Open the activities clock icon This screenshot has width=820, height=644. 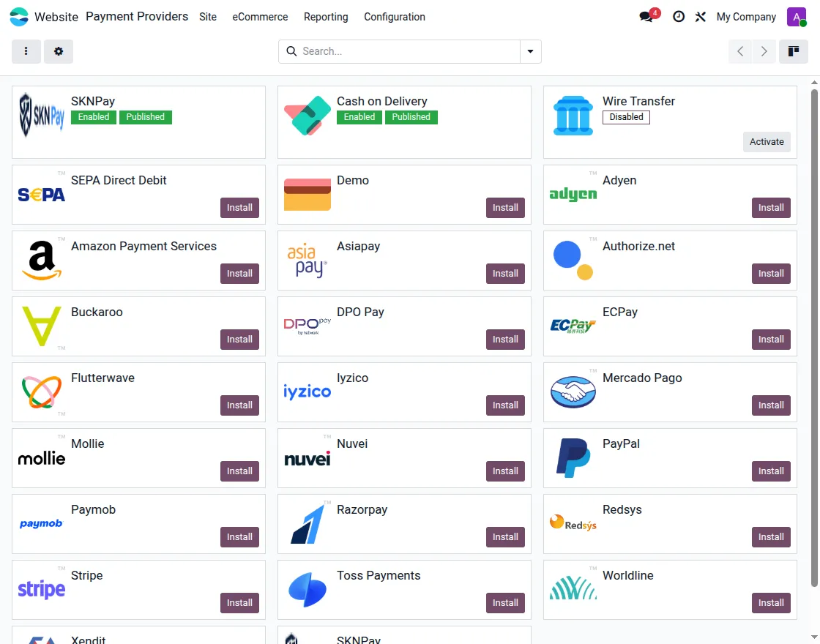[678, 17]
